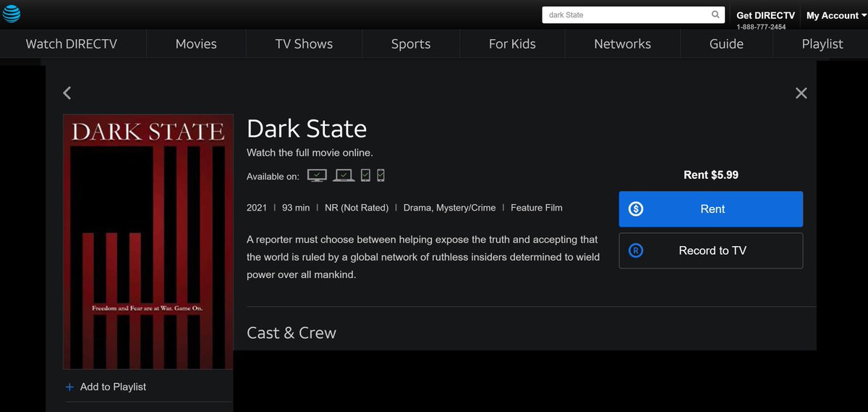The height and width of the screenshot is (412, 868).
Task: Select the For Kids tab
Action: click(x=512, y=43)
